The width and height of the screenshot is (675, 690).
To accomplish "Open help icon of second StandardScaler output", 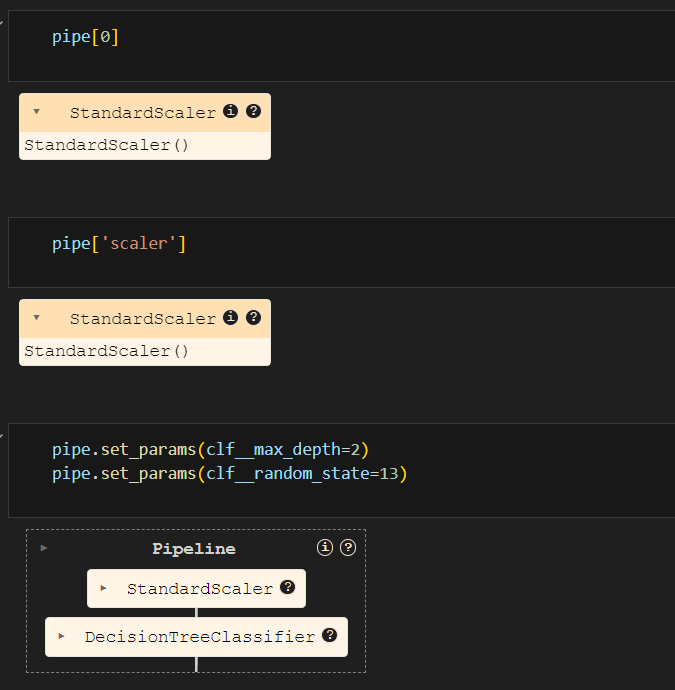I will click(253, 317).
